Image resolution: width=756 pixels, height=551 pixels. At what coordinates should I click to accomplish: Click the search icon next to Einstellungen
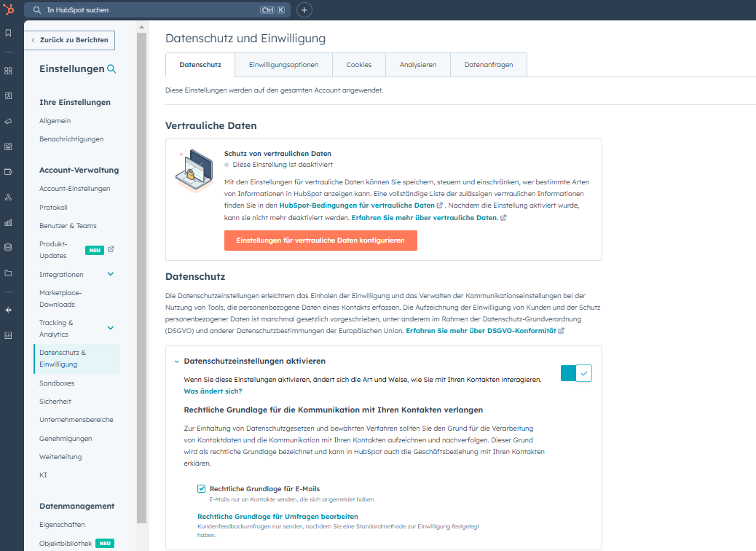[111, 69]
